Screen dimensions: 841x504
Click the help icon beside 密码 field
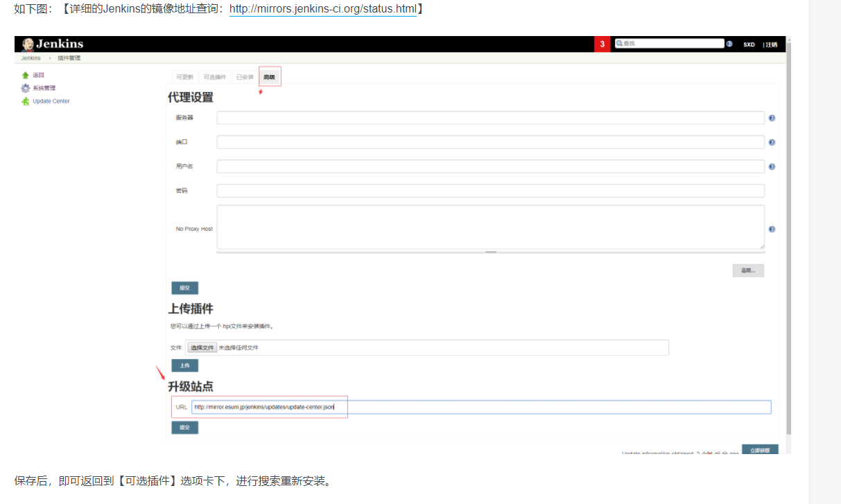click(772, 191)
